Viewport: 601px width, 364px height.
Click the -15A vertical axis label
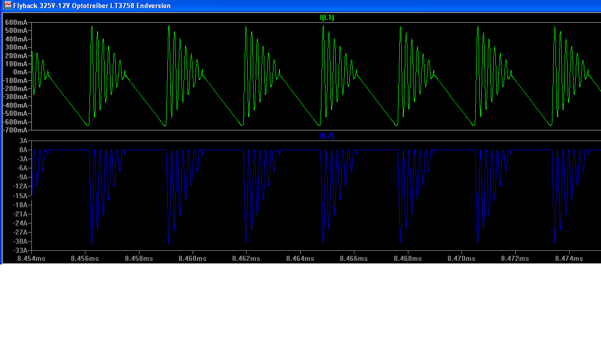click(20, 196)
